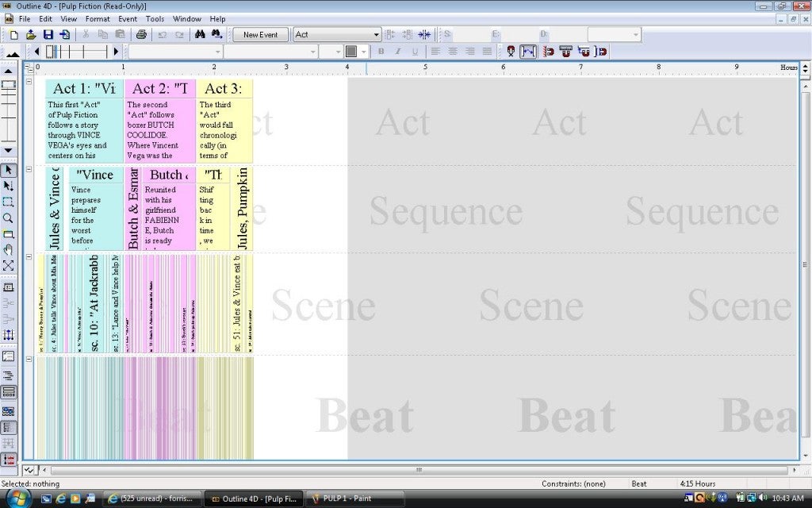Step zoom level right with black arrow
The height and width of the screenshot is (508, 812).
[116, 52]
